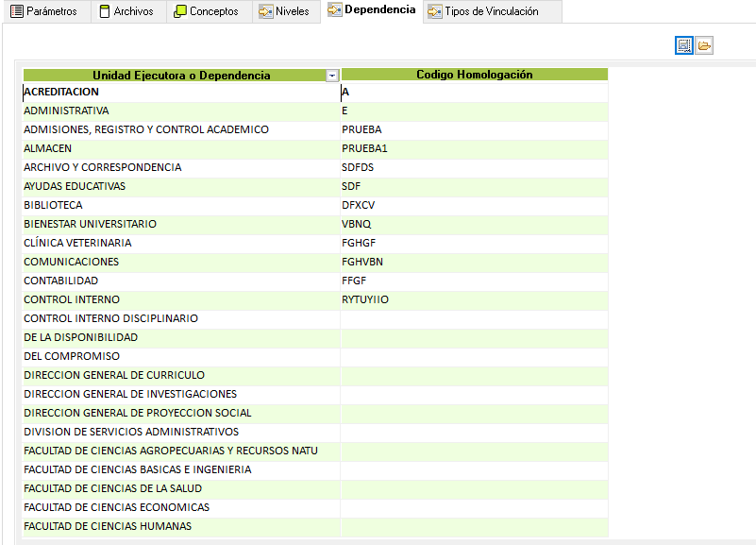Image resolution: width=756 pixels, height=545 pixels.
Task: Click the Codigo Homologación column header
Action: (474, 75)
